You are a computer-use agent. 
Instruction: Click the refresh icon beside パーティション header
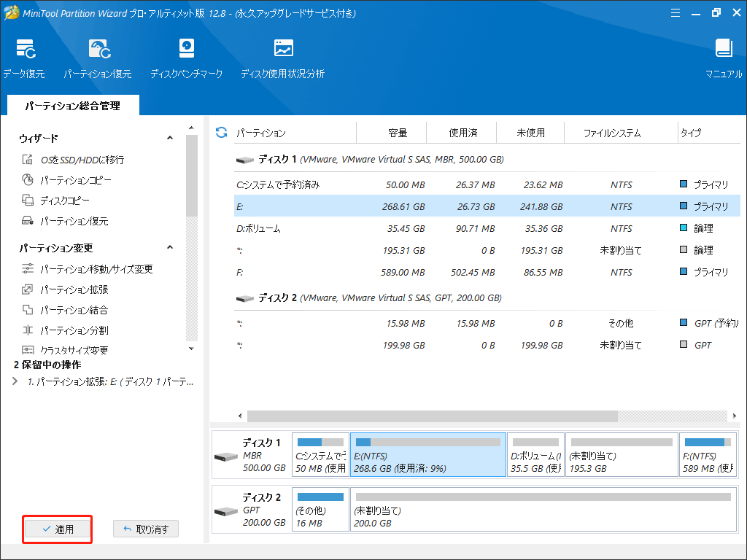pyautogui.click(x=222, y=133)
